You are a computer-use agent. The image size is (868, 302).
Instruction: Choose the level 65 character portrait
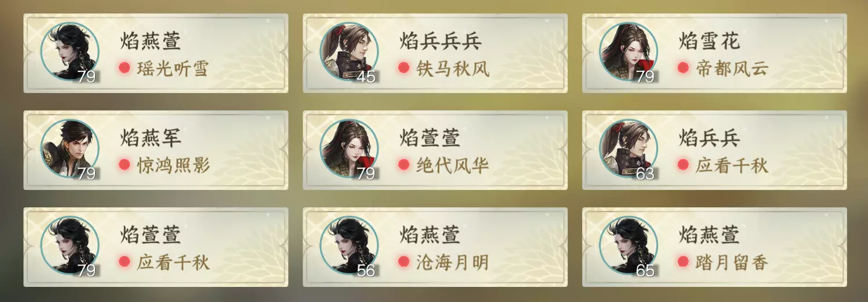pyautogui.click(x=629, y=245)
